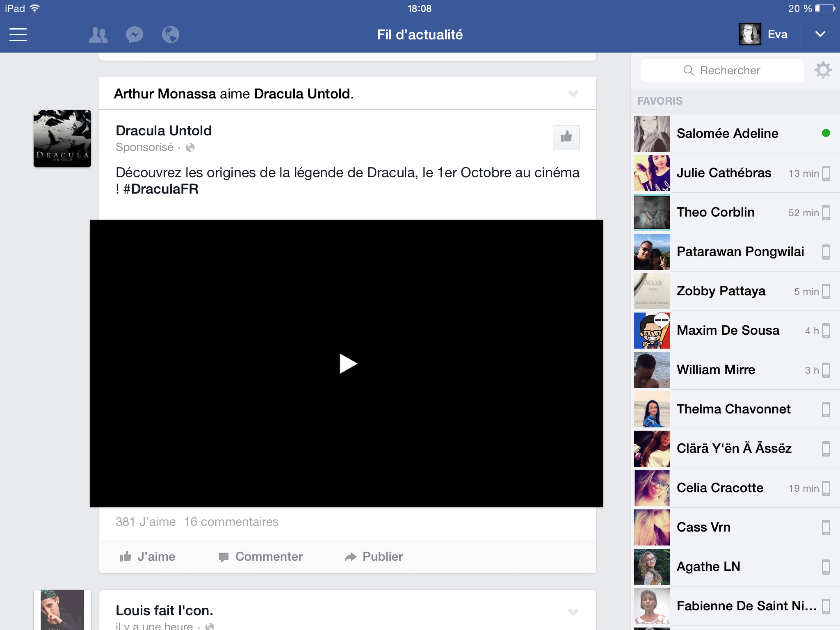Open friend requests icon

(x=98, y=35)
